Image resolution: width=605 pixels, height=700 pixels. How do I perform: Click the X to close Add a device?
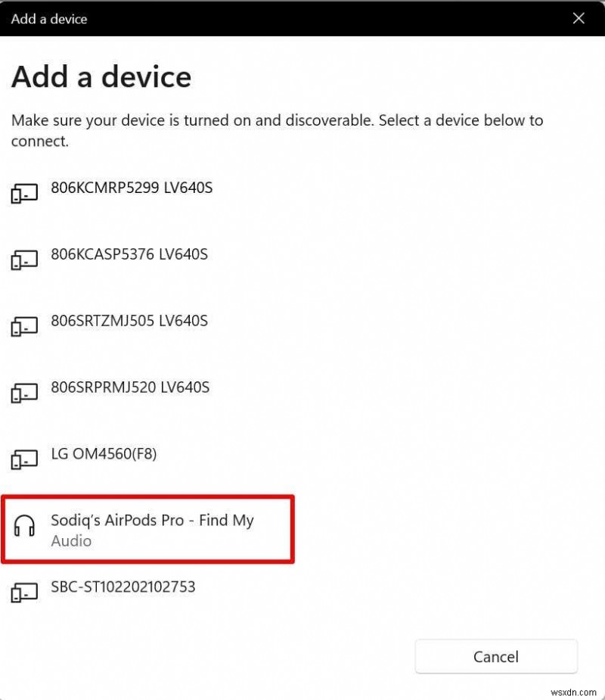(x=579, y=18)
